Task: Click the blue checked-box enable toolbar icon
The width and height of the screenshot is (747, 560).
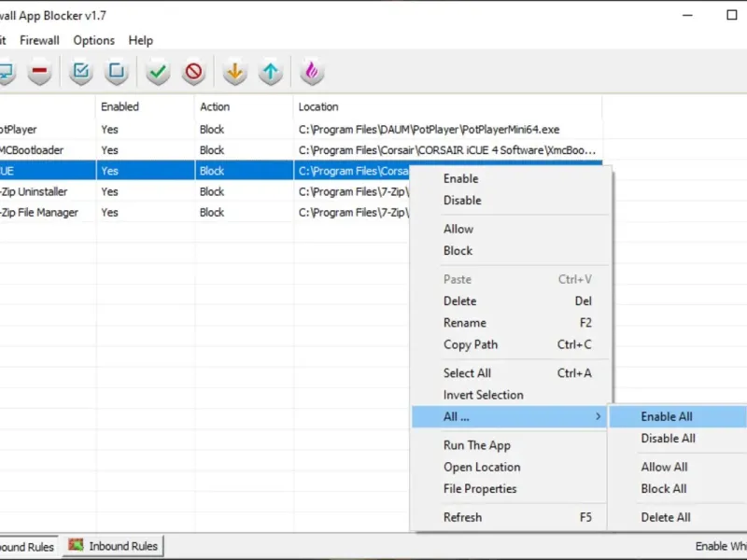Action: [81, 72]
